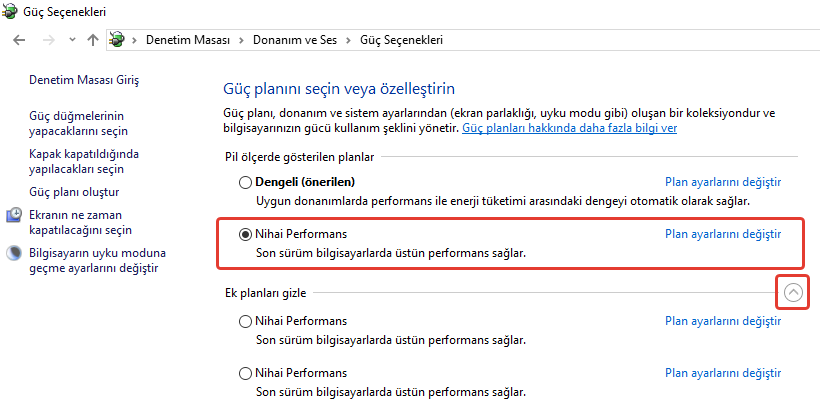
Task: Click the display icon beside Ekranın ne zaman link
Action: pos(15,215)
